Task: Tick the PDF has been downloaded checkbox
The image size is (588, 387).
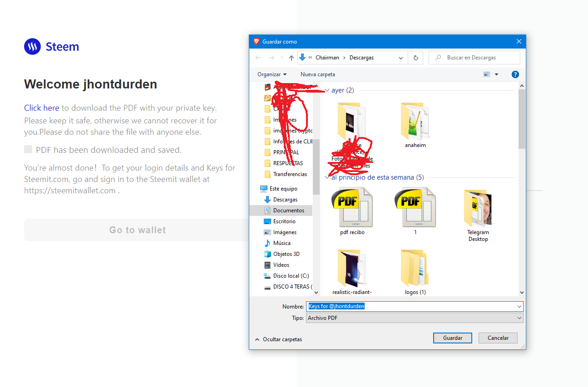Action: click(28, 149)
